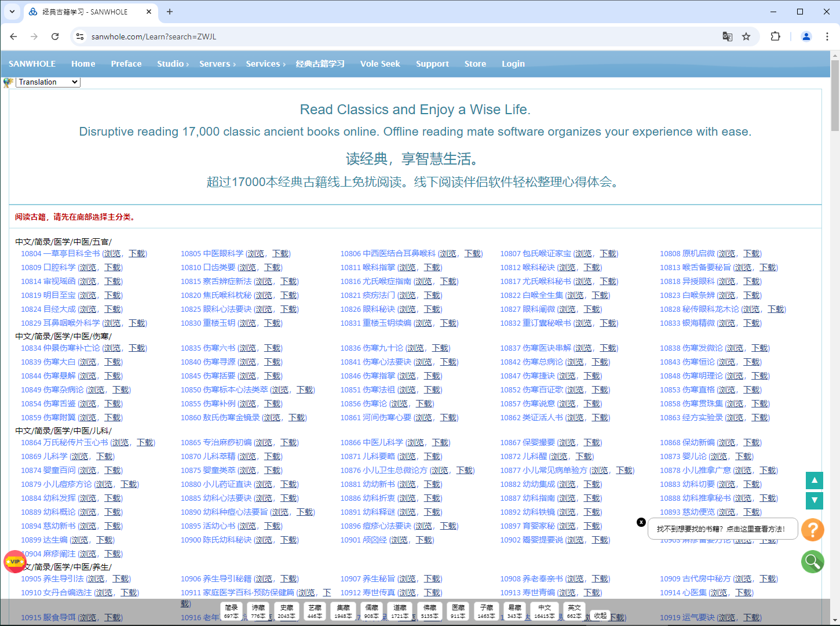Reload the page with refresh icon
840x626 pixels.
[55, 37]
